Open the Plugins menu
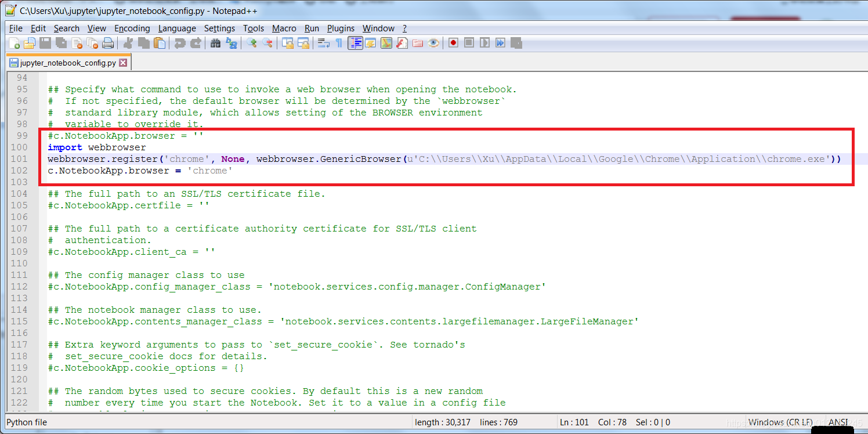This screenshot has height=434, width=868. click(341, 28)
